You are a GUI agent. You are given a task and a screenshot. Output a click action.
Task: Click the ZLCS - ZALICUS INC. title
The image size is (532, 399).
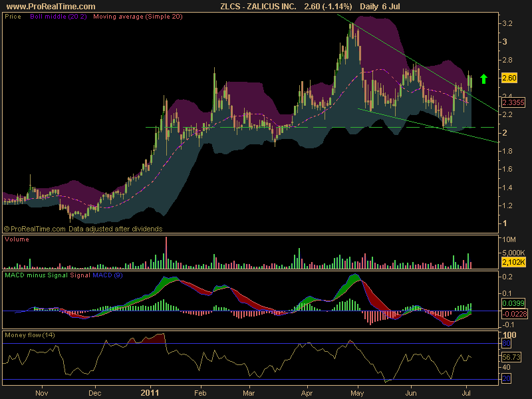coord(258,7)
